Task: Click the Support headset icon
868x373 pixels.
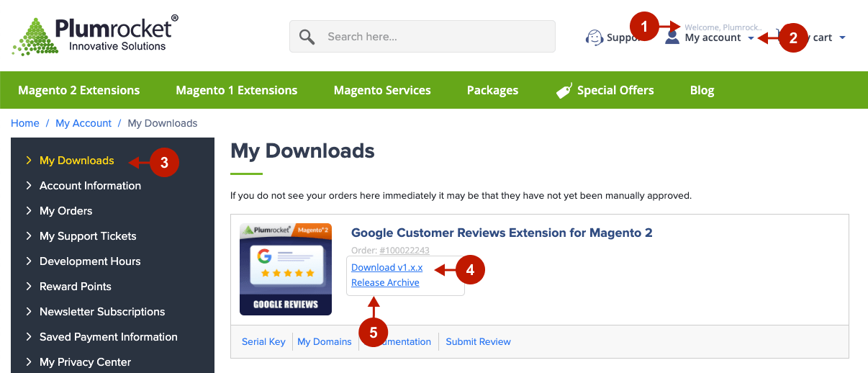Action: 595,37
